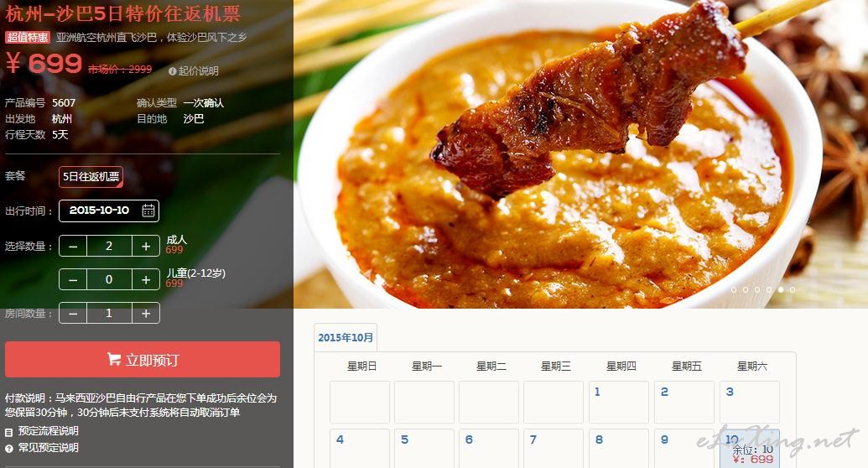Viewport: 868px width, 468px height.
Task: Click the adult quantity input showing 2
Action: [x=109, y=247]
